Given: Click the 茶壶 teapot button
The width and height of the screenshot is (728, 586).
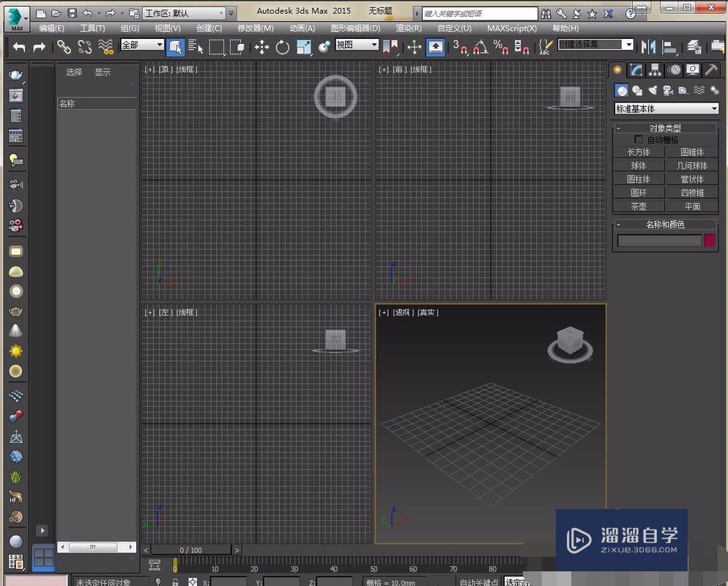Looking at the screenshot, I should click(x=639, y=207).
